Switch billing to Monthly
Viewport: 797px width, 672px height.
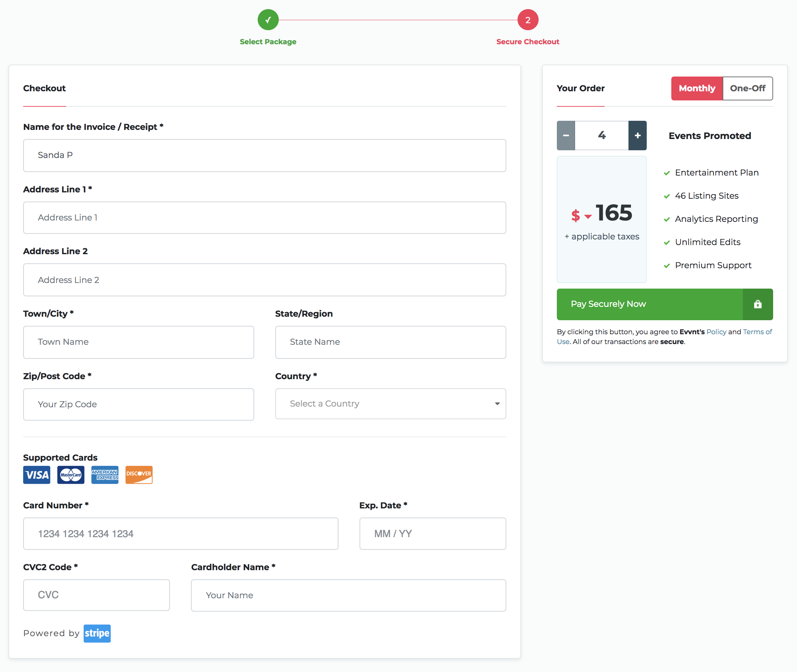coord(697,88)
